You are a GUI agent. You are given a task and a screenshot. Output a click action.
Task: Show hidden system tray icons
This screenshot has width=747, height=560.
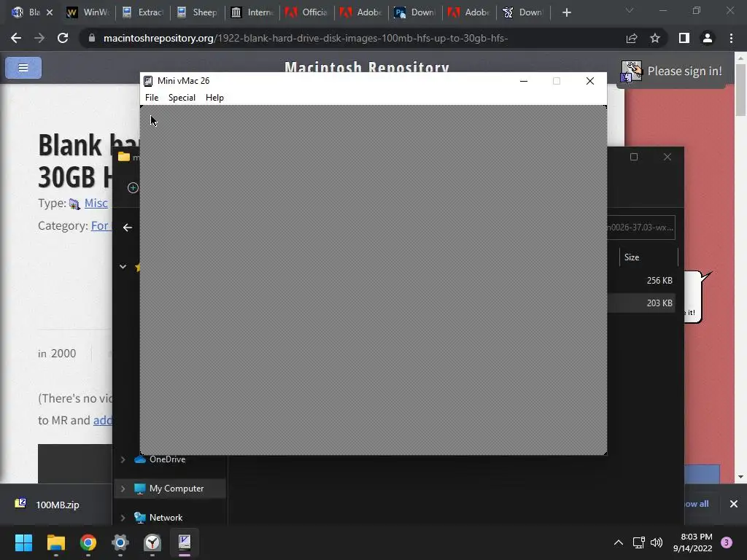(x=619, y=542)
